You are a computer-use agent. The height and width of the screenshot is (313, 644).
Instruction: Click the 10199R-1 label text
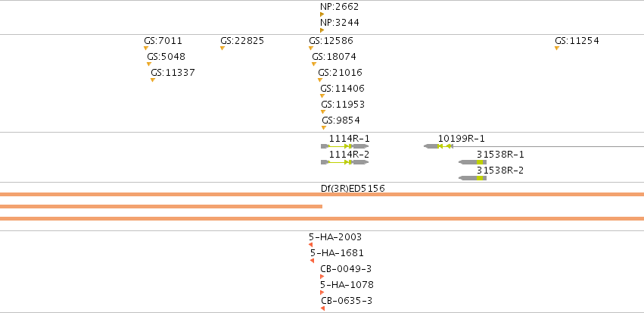pyautogui.click(x=461, y=139)
